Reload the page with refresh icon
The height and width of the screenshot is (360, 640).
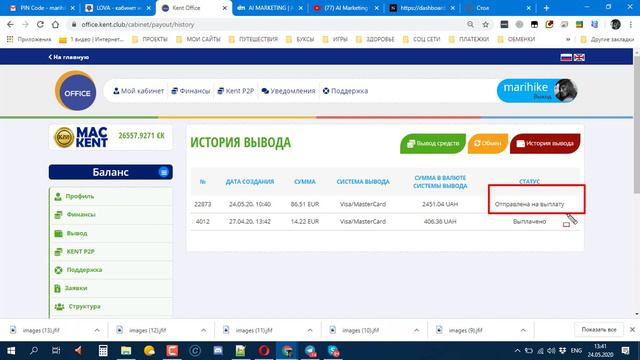coord(40,24)
